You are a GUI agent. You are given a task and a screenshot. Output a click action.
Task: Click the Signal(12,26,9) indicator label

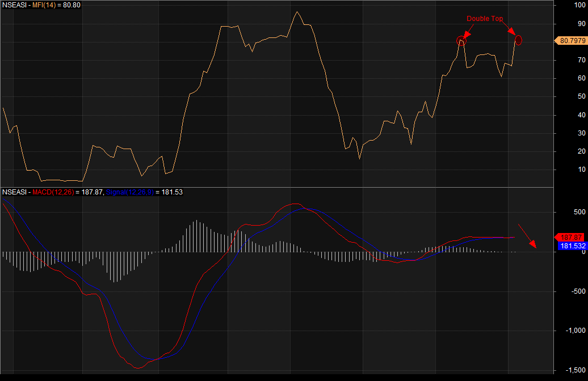click(x=129, y=193)
